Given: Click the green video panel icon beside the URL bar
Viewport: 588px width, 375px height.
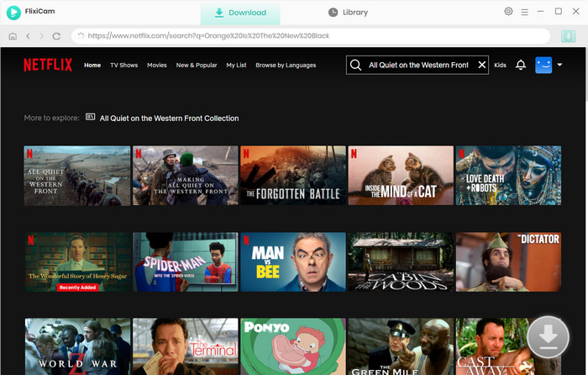Looking at the screenshot, I should click(568, 36).
